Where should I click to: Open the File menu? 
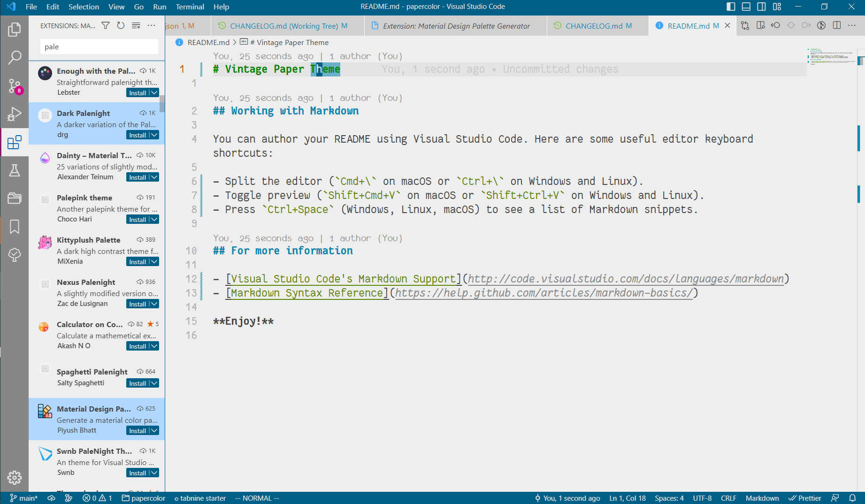coord(31,7)
